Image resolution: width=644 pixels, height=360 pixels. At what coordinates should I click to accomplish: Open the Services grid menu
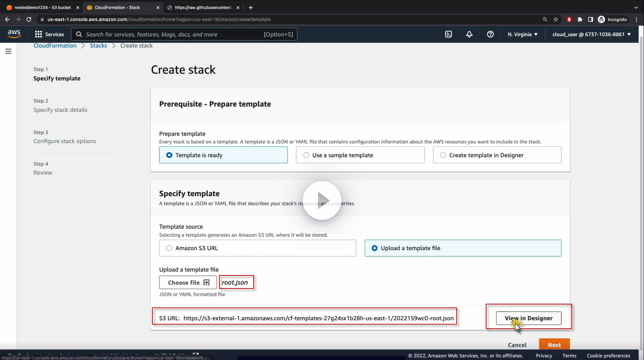click(49, 34)
